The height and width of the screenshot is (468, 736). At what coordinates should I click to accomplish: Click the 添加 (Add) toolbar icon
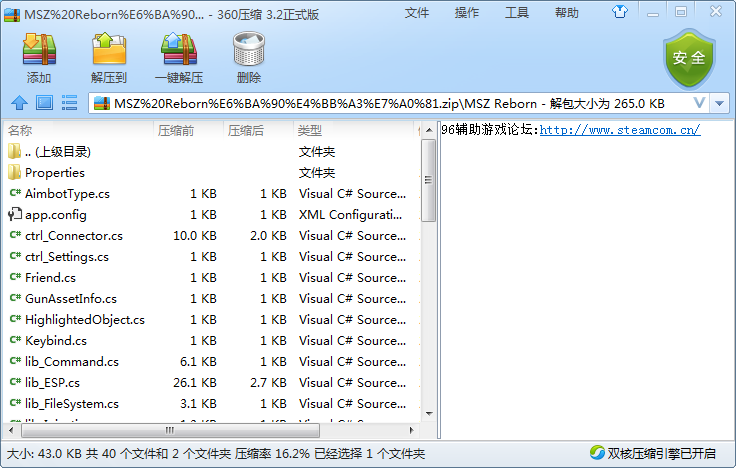pos(39,58)
